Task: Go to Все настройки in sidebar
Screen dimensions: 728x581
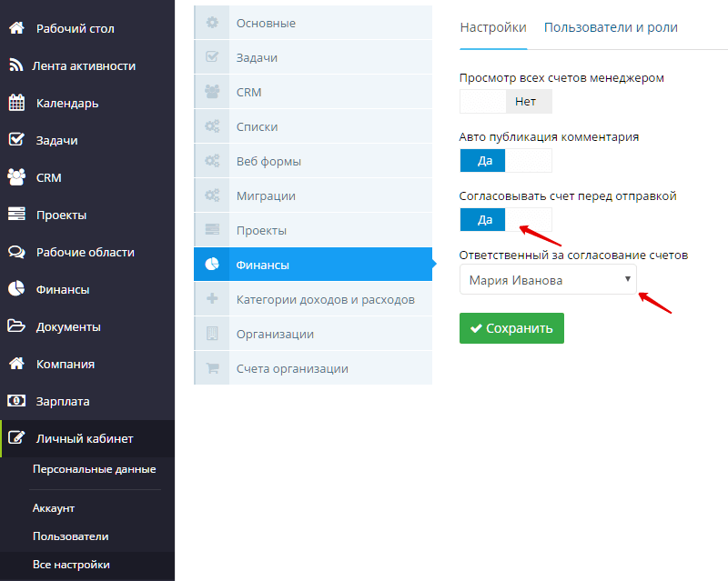Action: (x=71, y=565)
